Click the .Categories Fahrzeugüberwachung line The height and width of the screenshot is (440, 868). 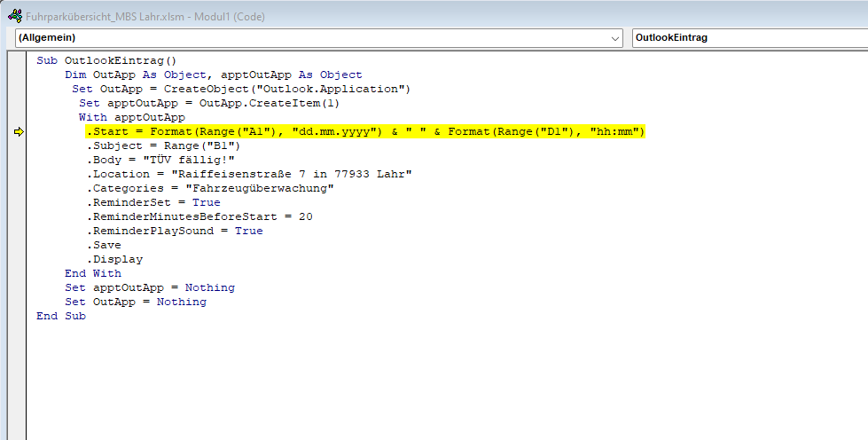tap(210, 188)
